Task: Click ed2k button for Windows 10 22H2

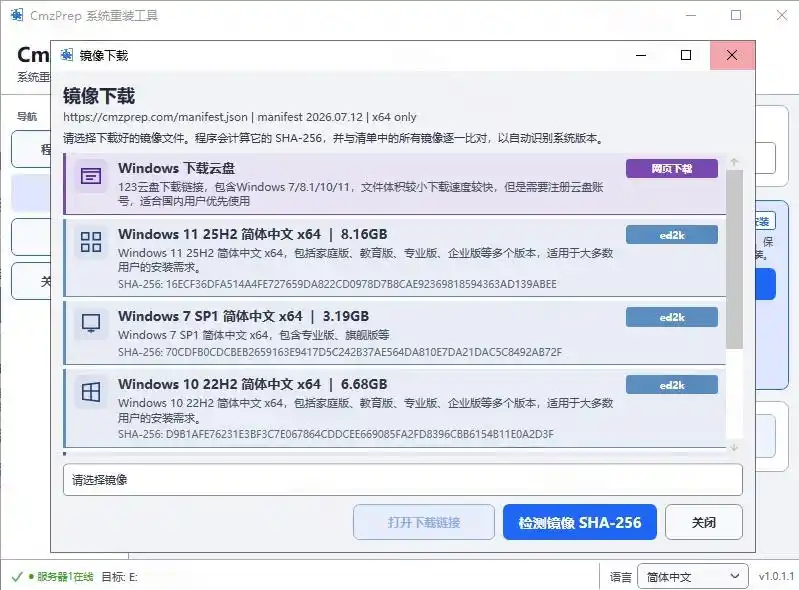Action: [x=672, y=385]
